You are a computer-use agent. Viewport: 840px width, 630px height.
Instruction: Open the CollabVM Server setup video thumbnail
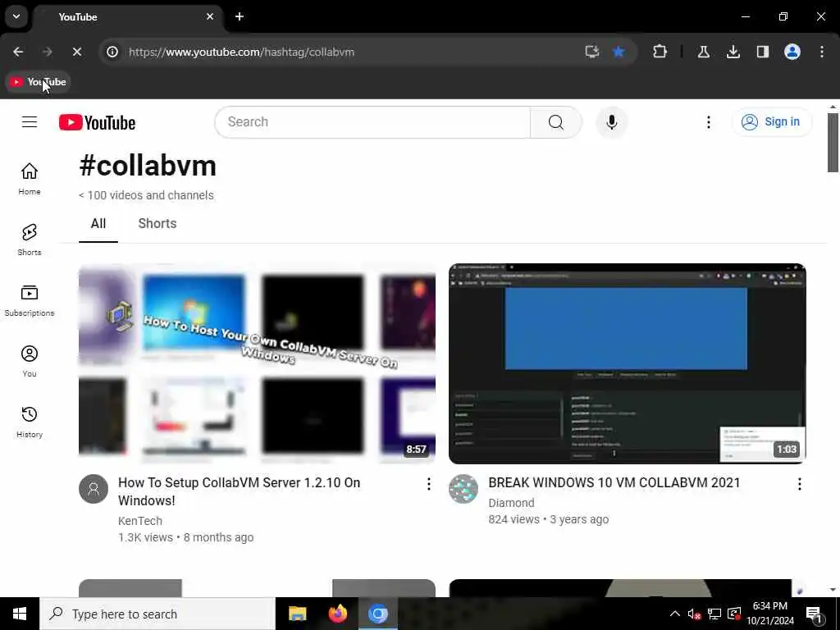tap(257, 363)
